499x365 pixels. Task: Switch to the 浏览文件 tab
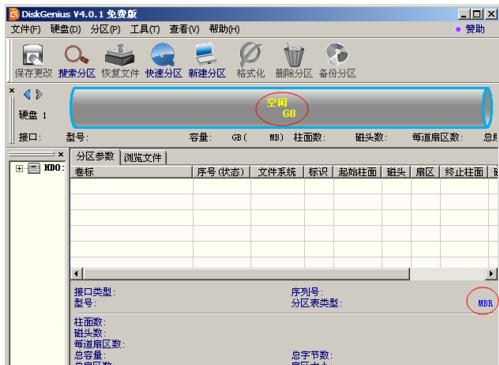pyautogui.click(x=143, y=157)
